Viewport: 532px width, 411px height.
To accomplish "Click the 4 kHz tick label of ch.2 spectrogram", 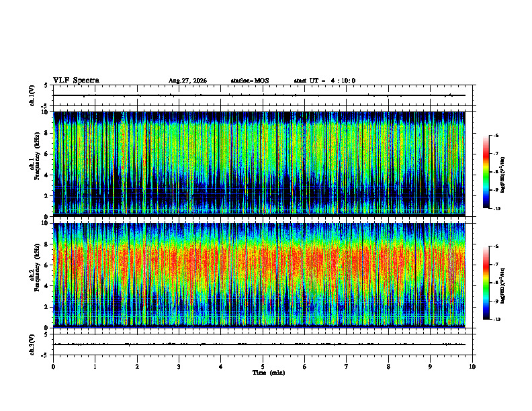I will (x=46, y=286).
